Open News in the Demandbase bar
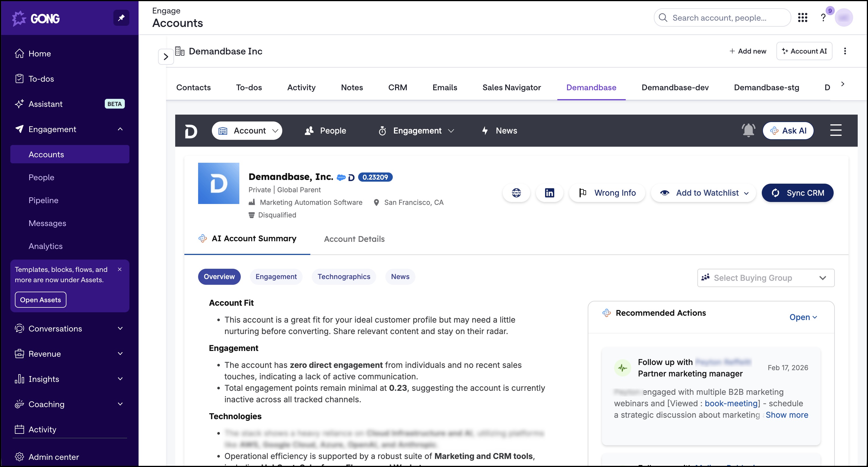The image size is (868, 467). click(500, 131)
